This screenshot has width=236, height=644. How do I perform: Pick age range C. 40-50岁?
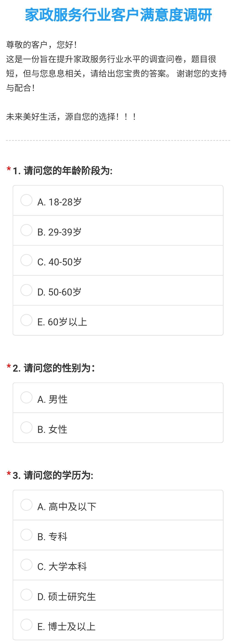click(x=26, y=260)
